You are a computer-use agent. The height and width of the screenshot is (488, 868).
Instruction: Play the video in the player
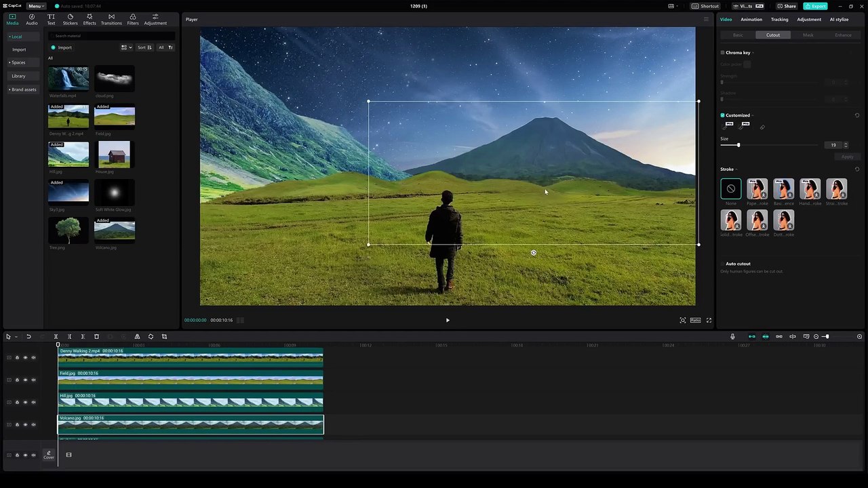click(448, 321)
